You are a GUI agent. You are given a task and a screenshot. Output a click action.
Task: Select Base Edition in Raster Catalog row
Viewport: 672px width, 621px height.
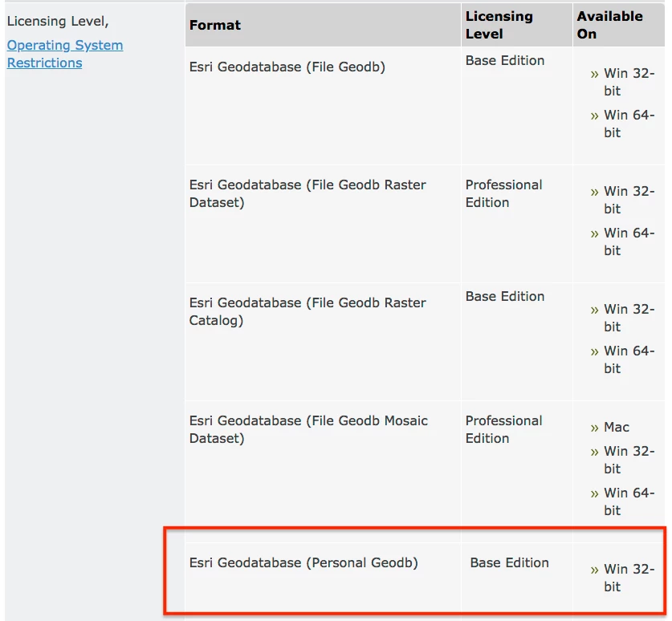[x=505, y=296]
